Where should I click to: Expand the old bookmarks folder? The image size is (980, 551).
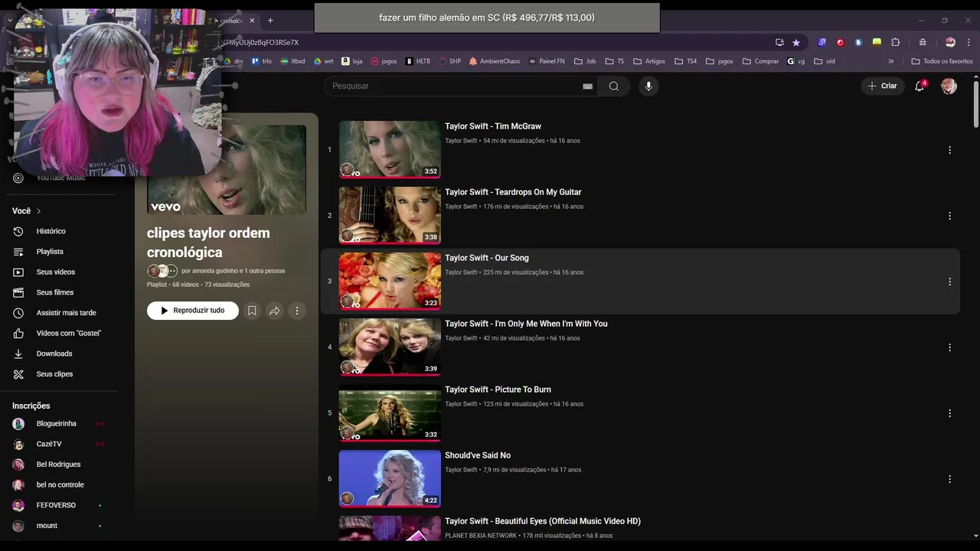coord(825,61)
